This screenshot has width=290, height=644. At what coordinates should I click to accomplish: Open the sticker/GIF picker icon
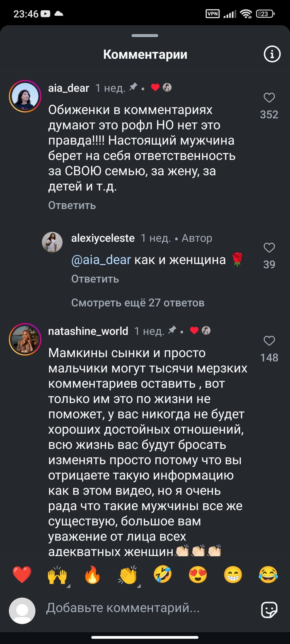[x=269, y=609]
